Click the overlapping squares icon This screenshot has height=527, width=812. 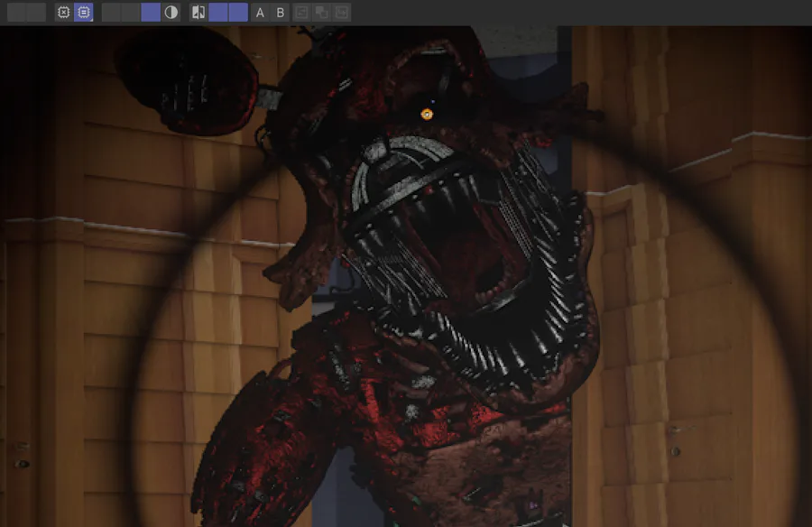pos(321,13)
